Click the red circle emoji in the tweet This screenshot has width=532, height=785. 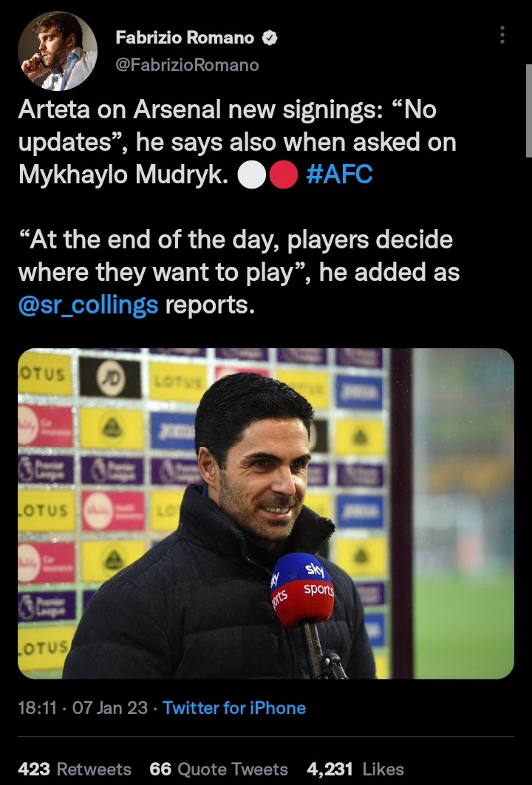(284, 175)
